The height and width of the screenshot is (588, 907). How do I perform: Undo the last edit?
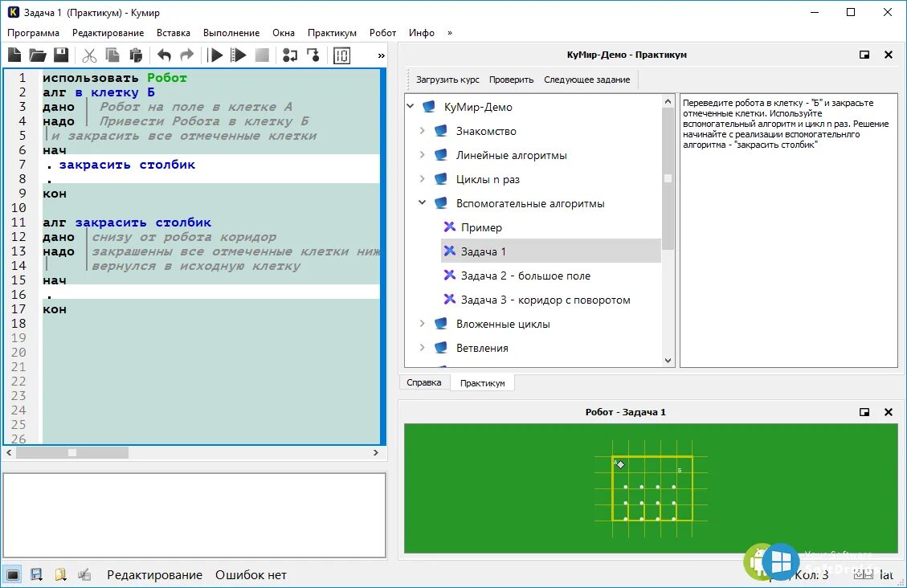tap(164, 55)
